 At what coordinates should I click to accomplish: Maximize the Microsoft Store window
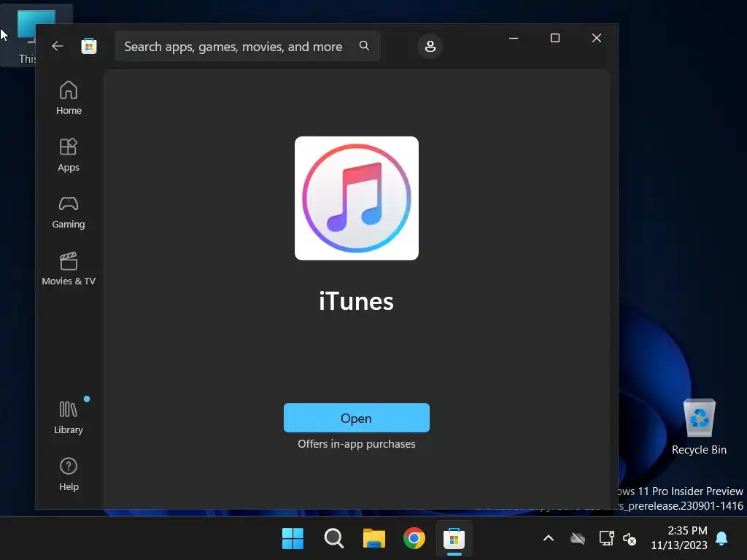pyautogui.click(x=555, y=38)
